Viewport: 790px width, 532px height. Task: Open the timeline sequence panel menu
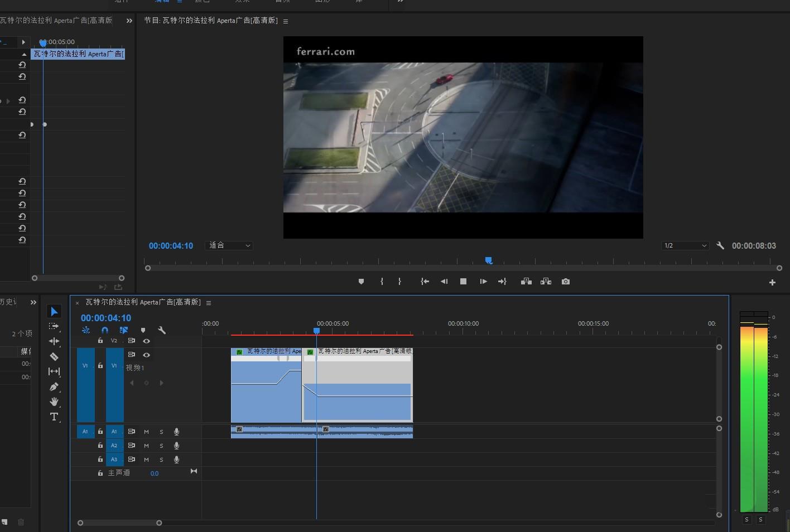click(209, 303)
